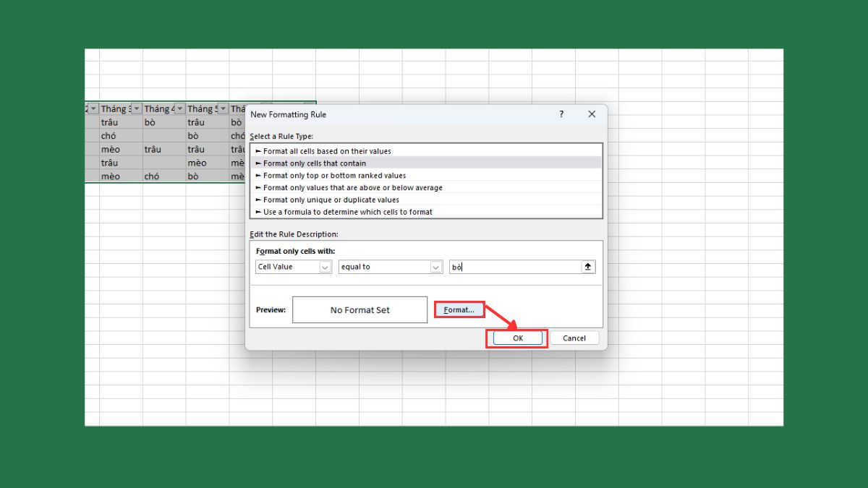The image size is (868, 488).
Task: Open the Tháng 4 column filter dropdown
Action: pos(180,108)
